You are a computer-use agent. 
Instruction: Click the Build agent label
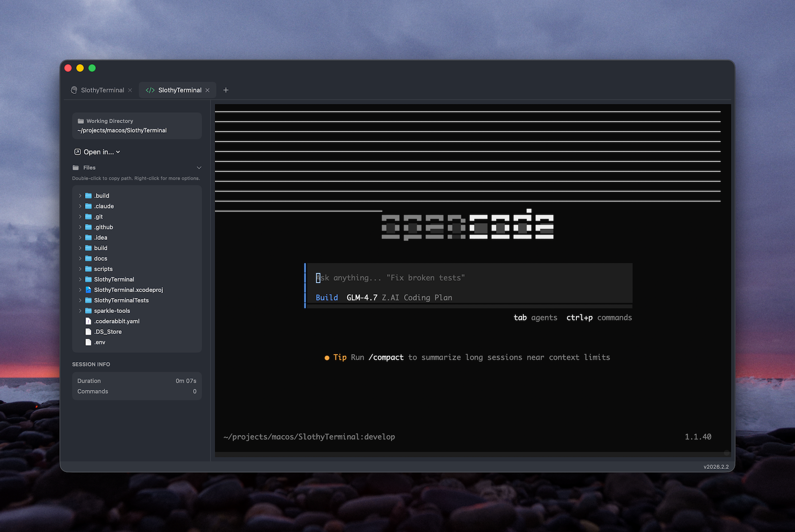coord(326,298)
